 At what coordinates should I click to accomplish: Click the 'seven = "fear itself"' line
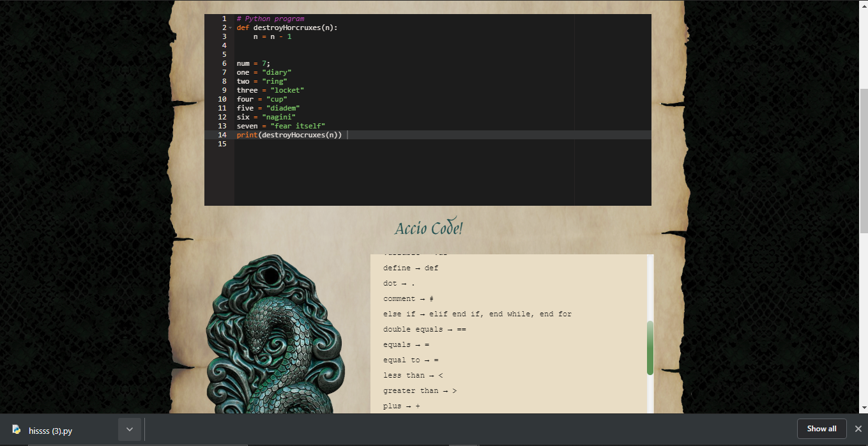[281, 126]
